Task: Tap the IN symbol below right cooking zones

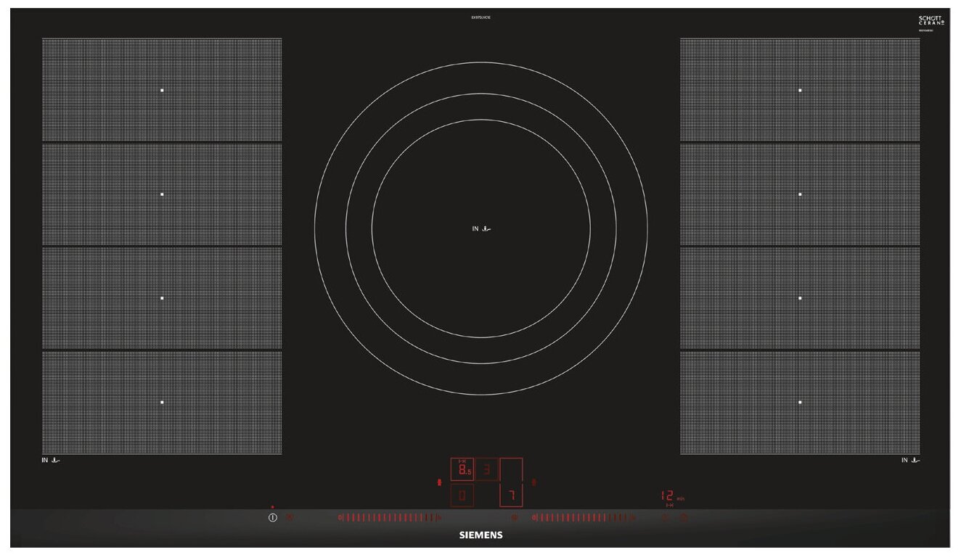Action: 911,460
